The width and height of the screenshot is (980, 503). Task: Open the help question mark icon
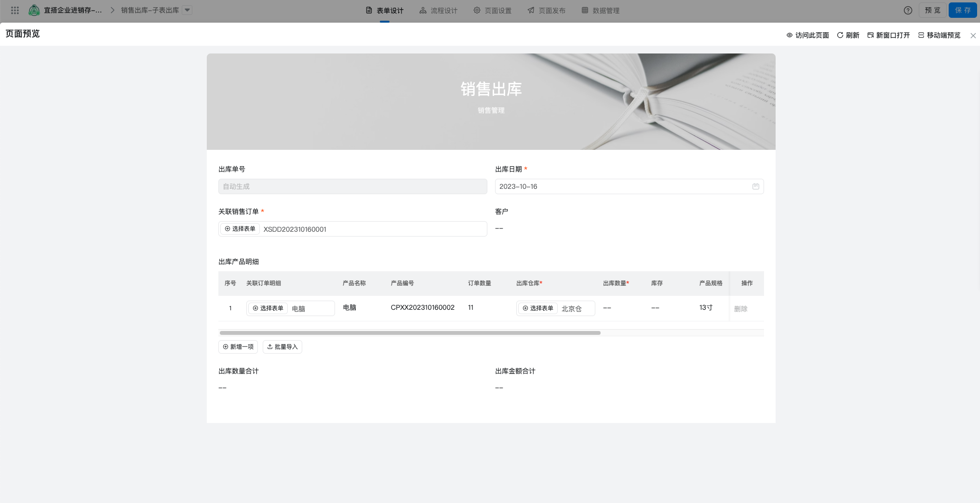coord(908,10)
